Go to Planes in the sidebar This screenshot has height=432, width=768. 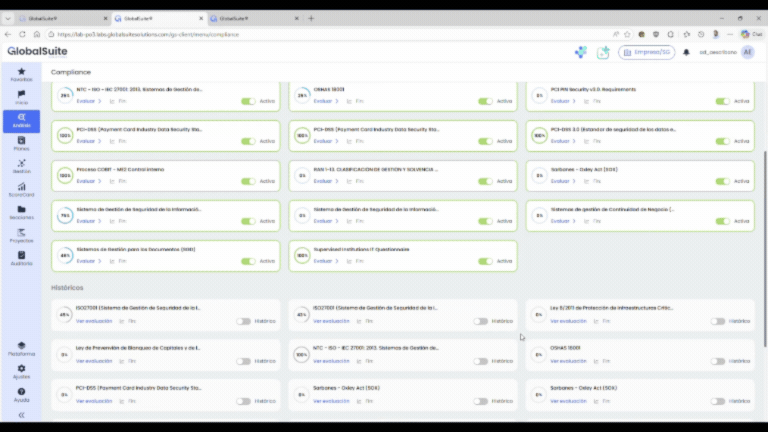[x=21, y=143]
